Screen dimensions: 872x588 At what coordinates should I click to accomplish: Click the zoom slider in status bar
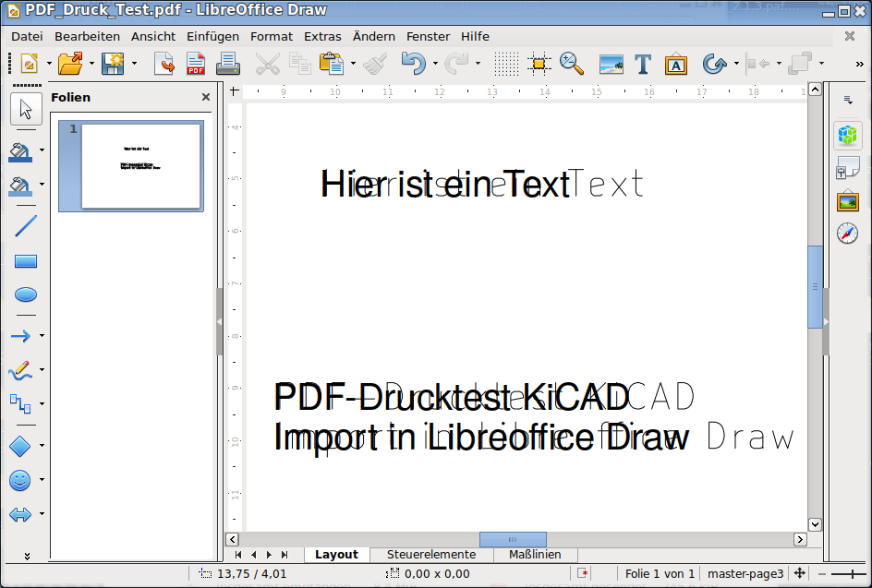pos(849,574)
